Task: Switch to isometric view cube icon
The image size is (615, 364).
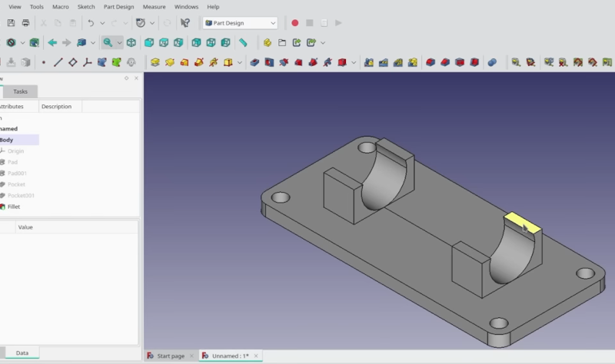Action: click(131, 43)
